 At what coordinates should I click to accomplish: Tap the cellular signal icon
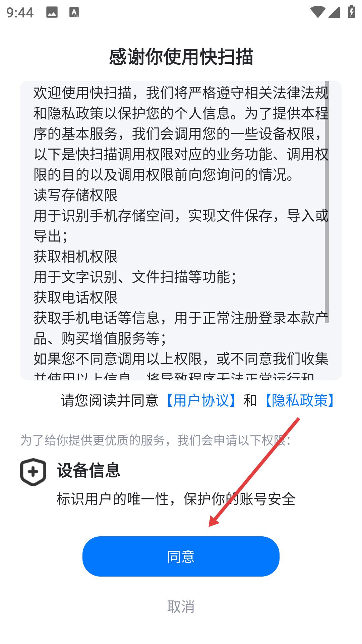click(x=334, y=12)
